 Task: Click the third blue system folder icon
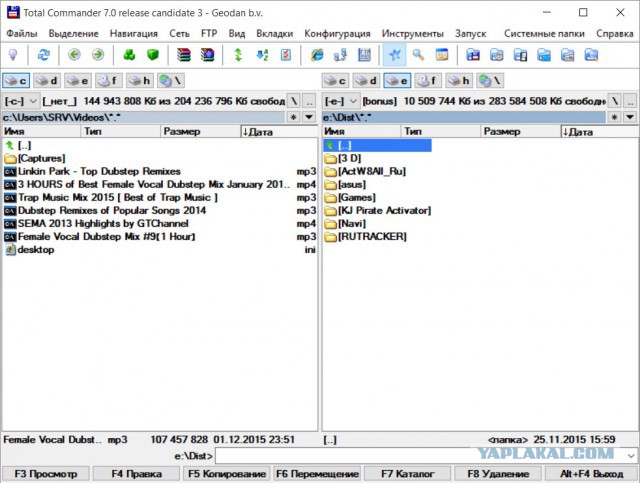pos(520,55)
